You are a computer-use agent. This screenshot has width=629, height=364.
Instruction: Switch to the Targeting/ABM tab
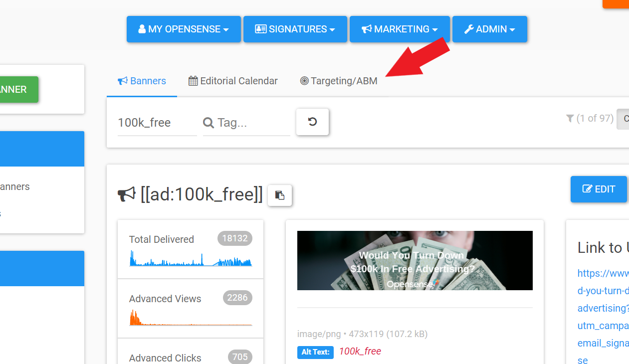(x=339, y=81)
